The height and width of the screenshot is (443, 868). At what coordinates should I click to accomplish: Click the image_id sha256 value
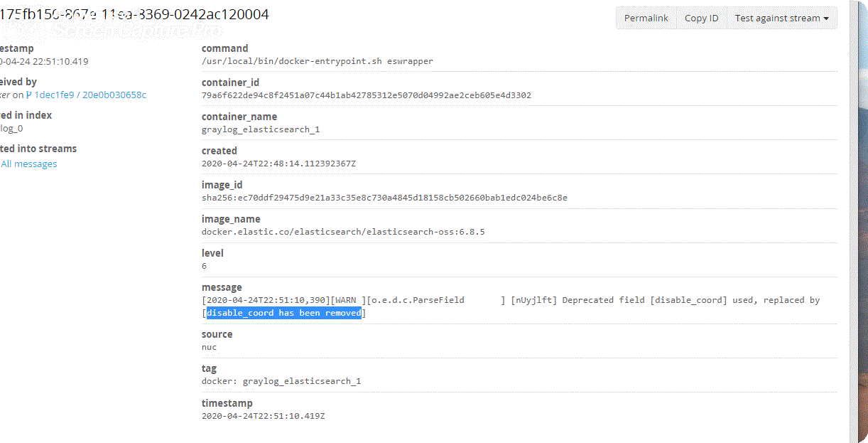[x=384, y=198]
